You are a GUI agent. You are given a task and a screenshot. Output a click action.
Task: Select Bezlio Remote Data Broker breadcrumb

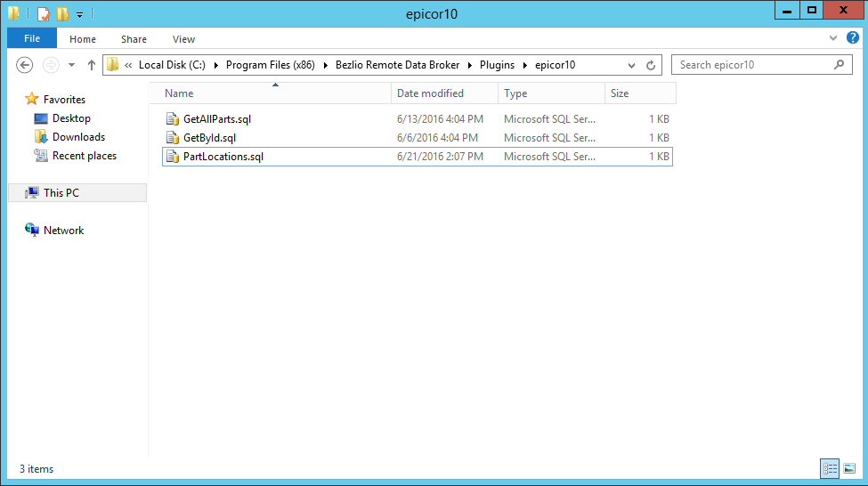pos(397,65)
